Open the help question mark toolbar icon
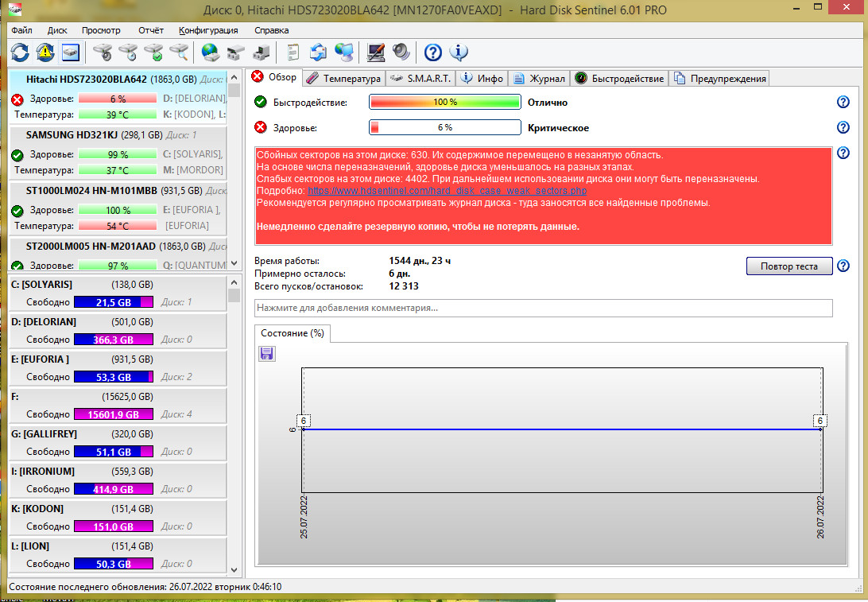Screen dimensions: 868x602 tap(433, 52)
